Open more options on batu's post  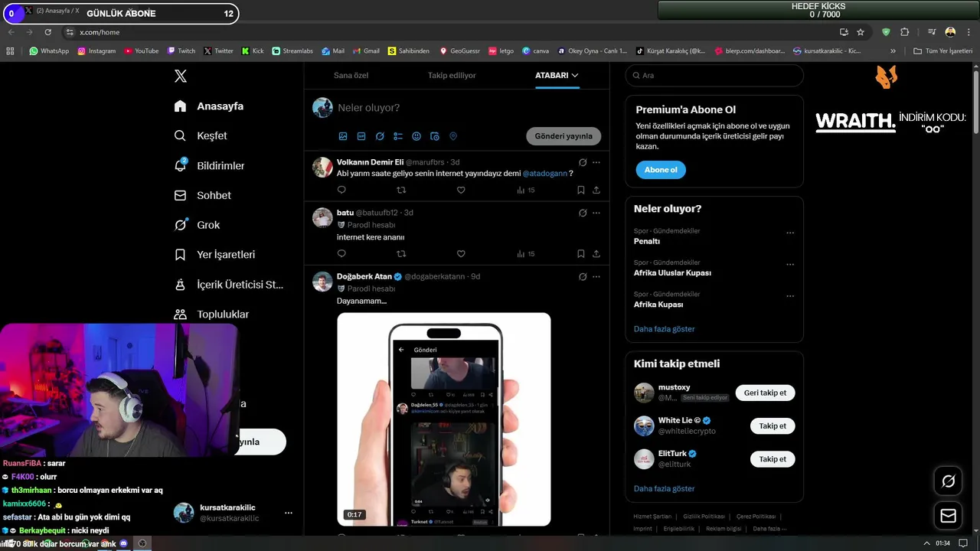click(x=596, y=213)
